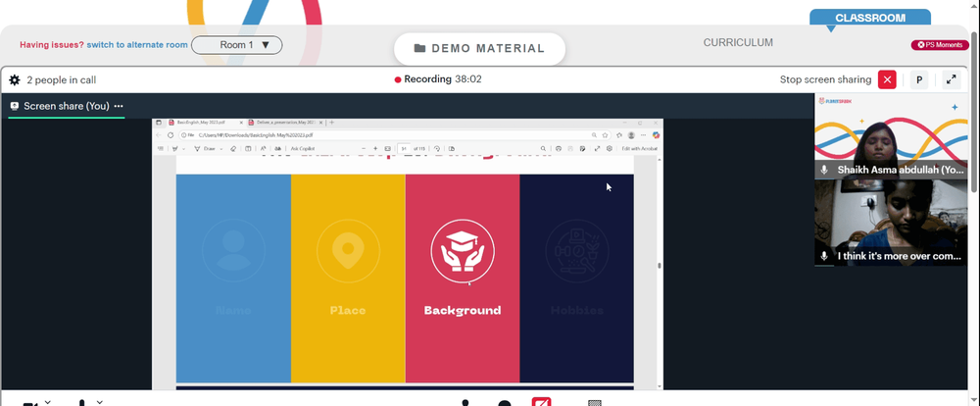Expand call to fullscreen
The width and height of the screenshot is (980, 406).
951,79
